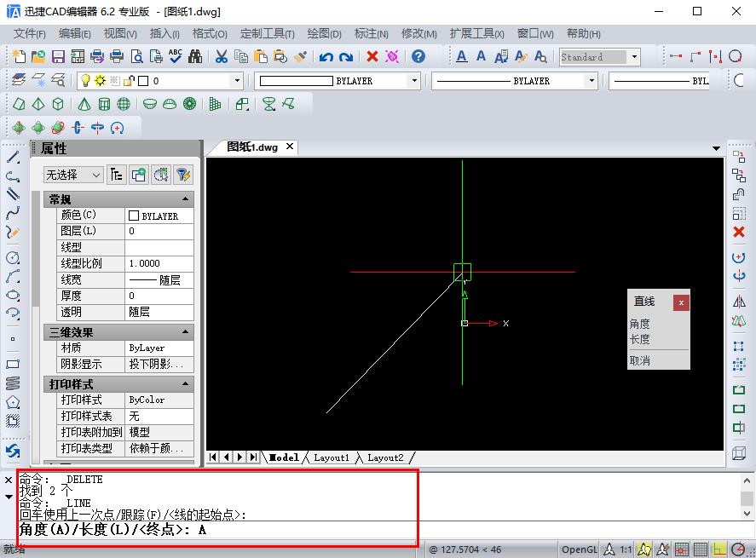Image resolution: width=756 pixels, height=558 pixels.
Task: Choose 角度 in the 直线 popup
Action: (x=640, y=324)
